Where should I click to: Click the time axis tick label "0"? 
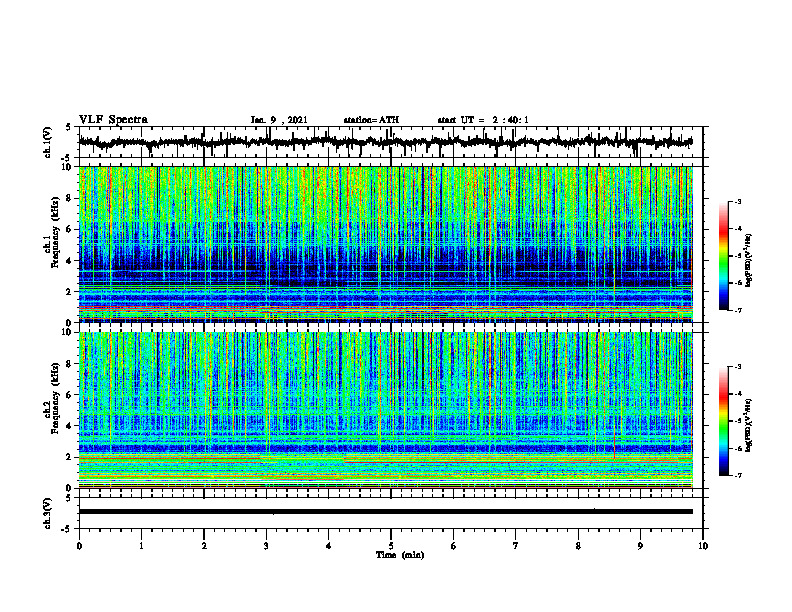pos(79,546)
